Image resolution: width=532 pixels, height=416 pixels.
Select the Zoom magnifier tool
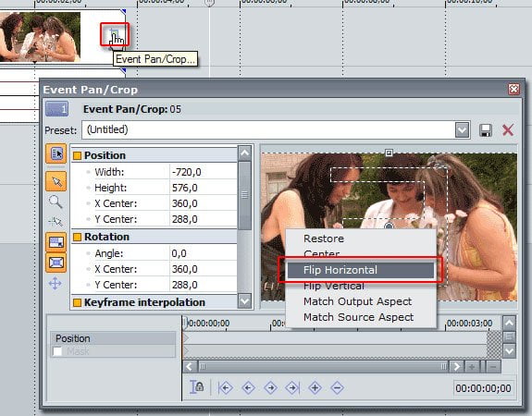pyautogui.click(x=56, y=202)
